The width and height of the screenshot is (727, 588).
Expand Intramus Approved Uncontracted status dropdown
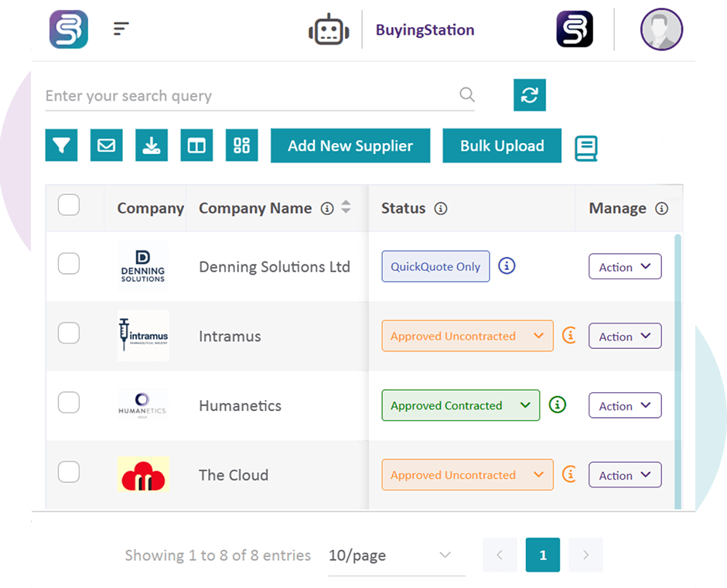[467, 337]
